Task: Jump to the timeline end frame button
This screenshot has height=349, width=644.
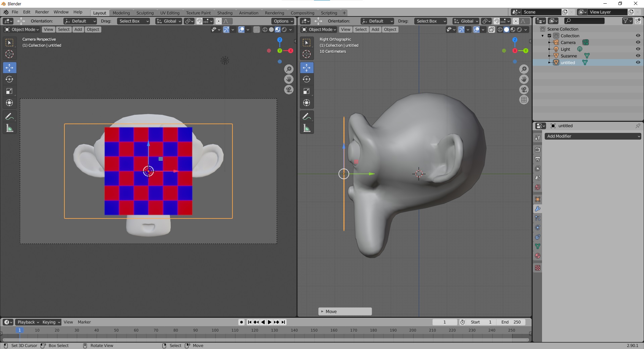Action: click(x=283, y=322)
